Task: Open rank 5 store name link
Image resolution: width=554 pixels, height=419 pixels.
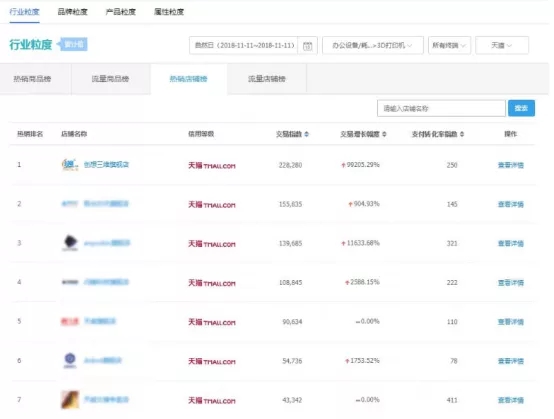Action: tap(100, 321)
